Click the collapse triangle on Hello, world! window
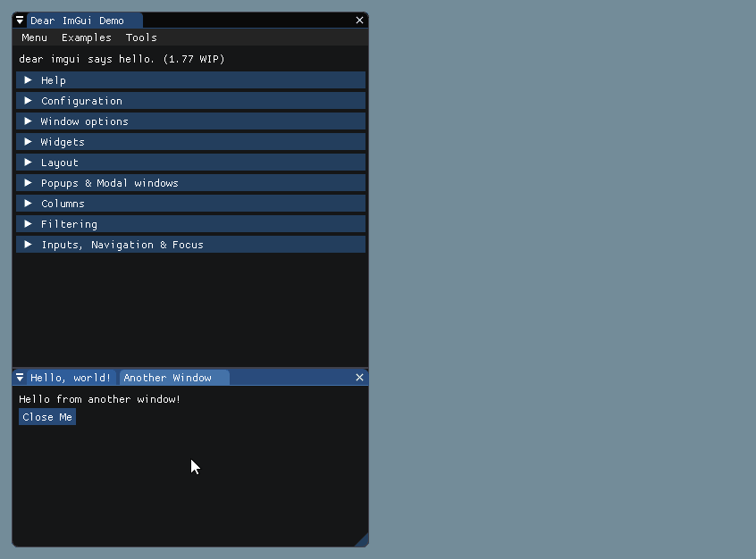Screen dimensions: 756x559 (20, 377)
